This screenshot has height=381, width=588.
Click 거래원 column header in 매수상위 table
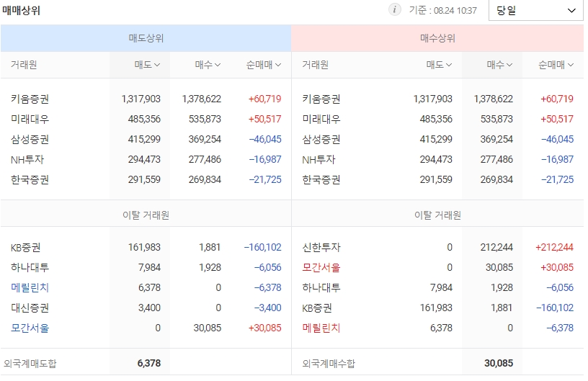click(x=316, y=65)
